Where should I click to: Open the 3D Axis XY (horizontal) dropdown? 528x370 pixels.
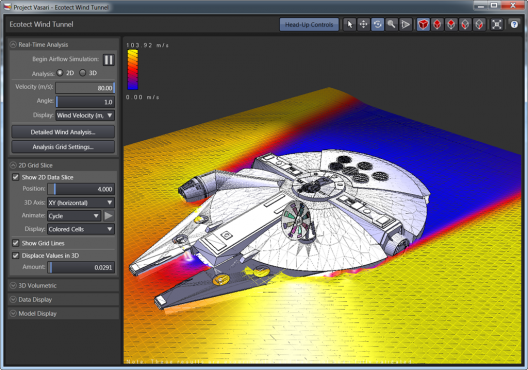[x=81, y=203]
